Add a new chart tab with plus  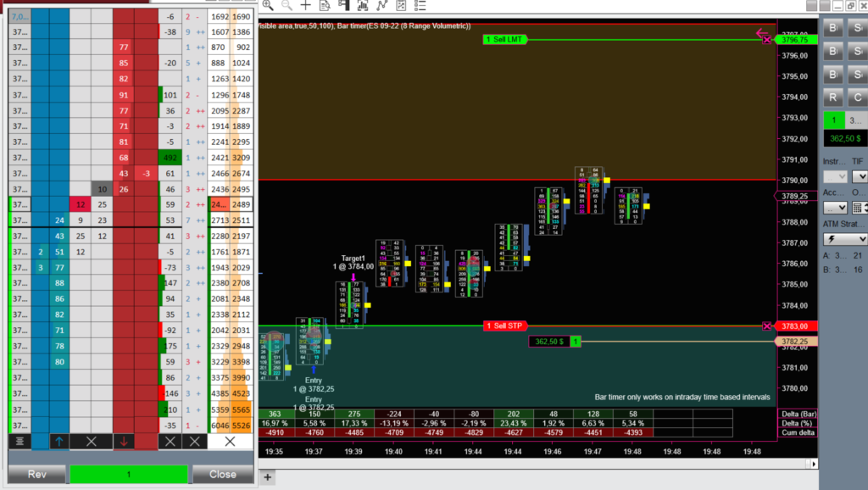click(267, 477)
